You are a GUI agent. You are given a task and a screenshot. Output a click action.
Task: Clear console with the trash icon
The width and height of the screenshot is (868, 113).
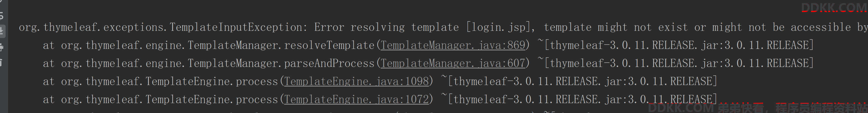1,63
